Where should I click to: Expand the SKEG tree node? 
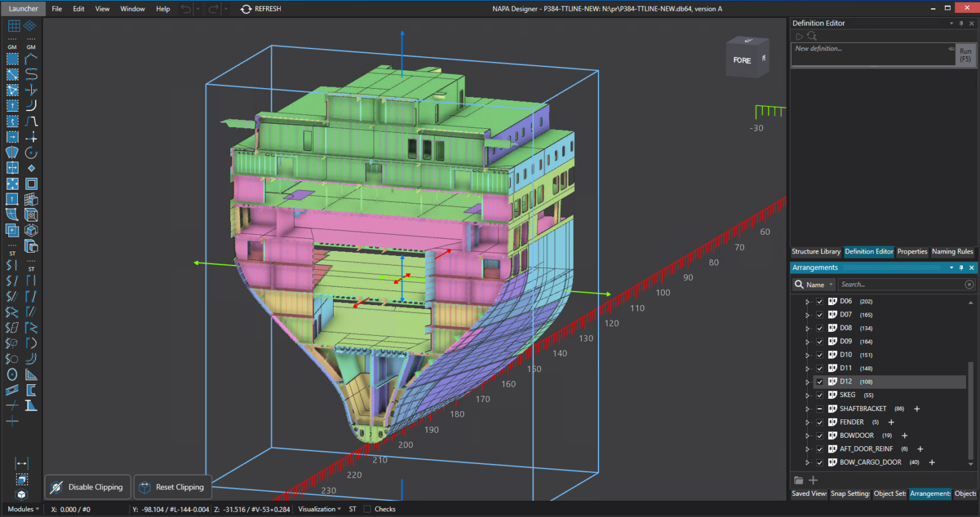point(806,394)
